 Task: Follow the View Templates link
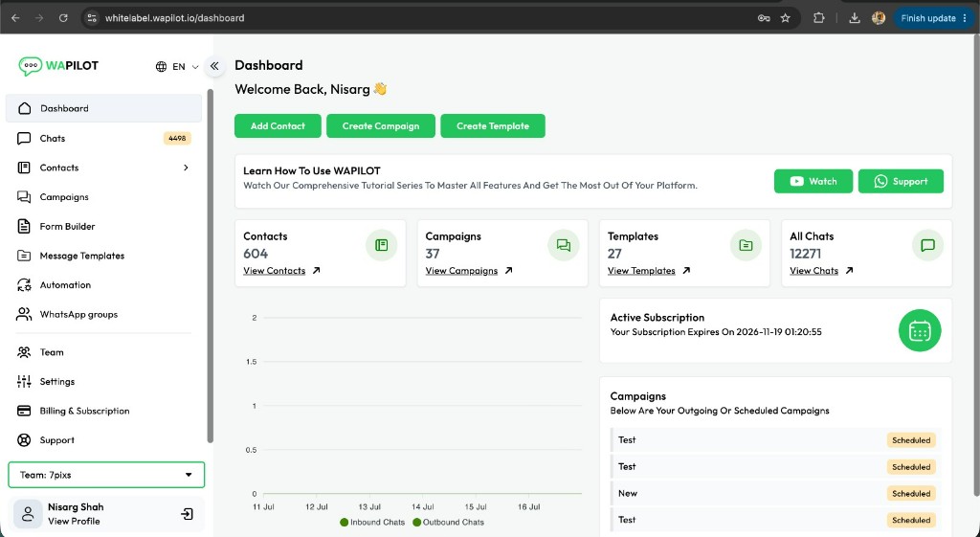(x=649, y=271)
